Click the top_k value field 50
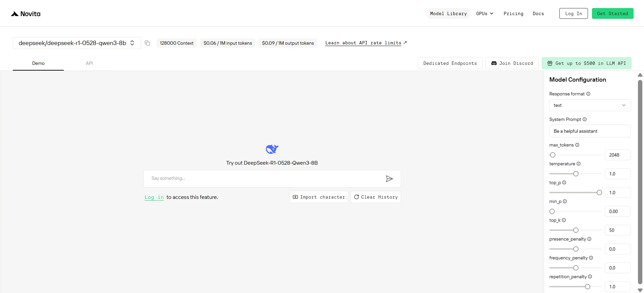 (x=617, y=230)
